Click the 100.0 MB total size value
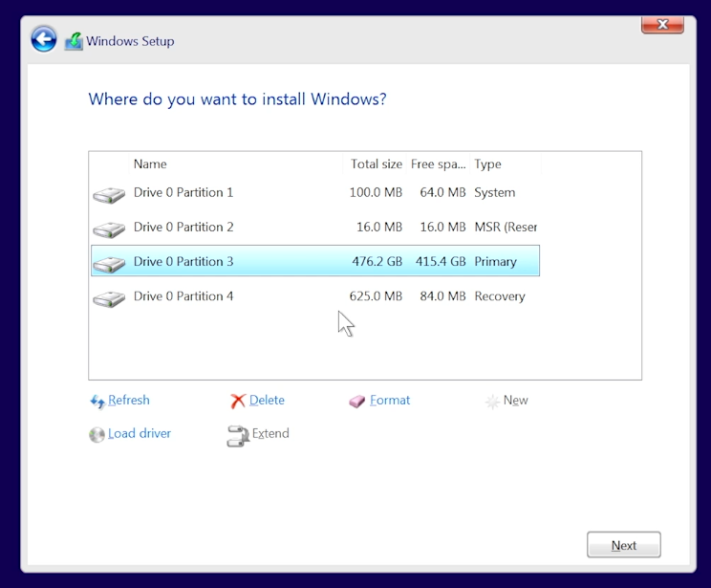Image resolution: width=711 pixels, height=588 pixels. click(x=376, y=192)
